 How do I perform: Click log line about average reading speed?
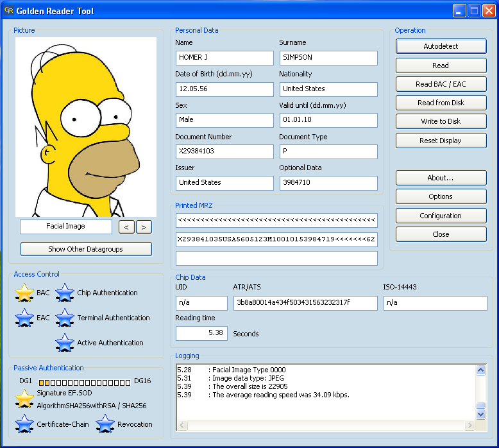[263, 395]
